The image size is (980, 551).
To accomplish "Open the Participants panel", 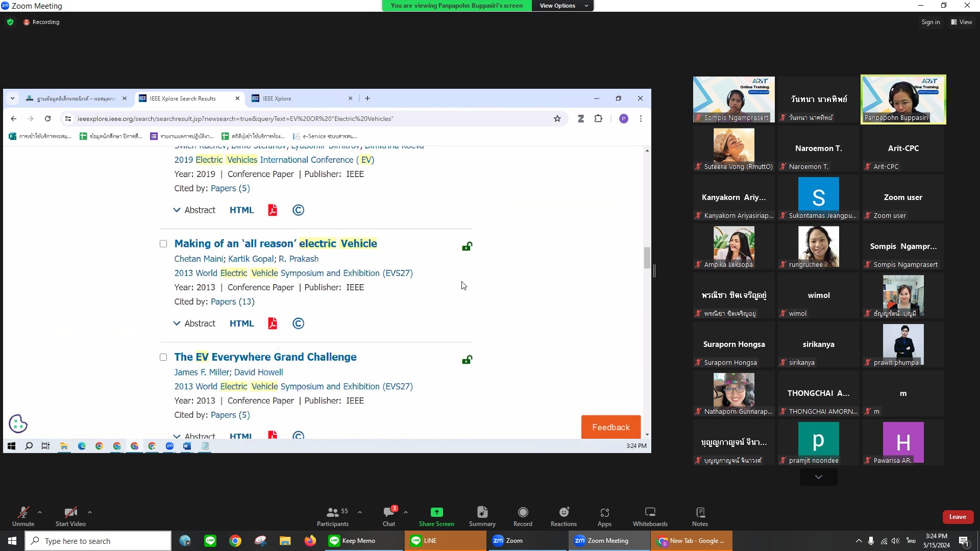I will [333, 516].
